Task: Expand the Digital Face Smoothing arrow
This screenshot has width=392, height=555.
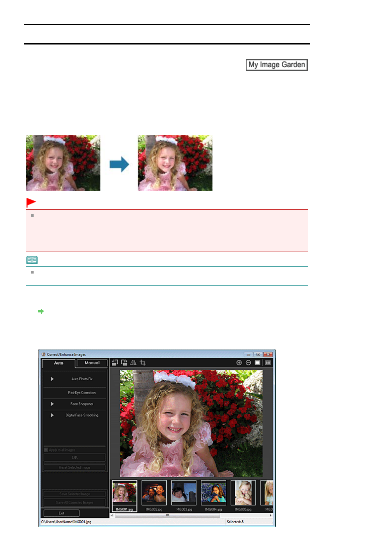Action: tap(52, 415)
